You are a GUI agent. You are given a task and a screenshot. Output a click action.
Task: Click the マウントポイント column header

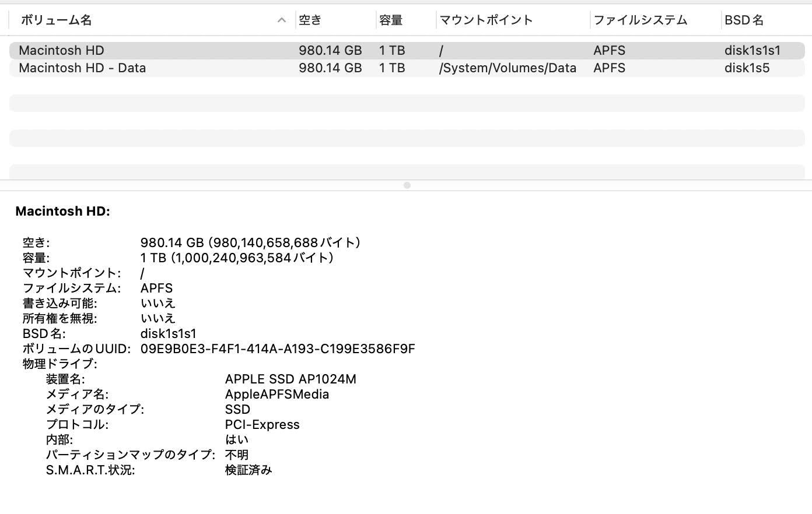click(485, 20)
